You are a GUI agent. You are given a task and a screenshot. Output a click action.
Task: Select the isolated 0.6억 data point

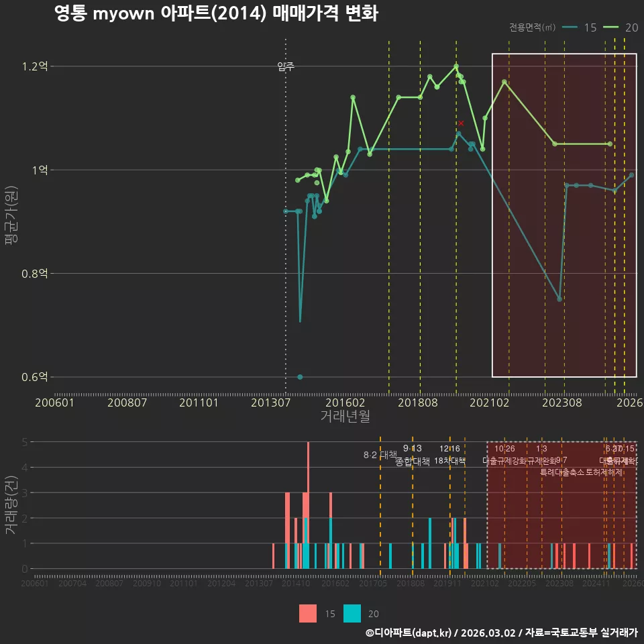point(300,377)
